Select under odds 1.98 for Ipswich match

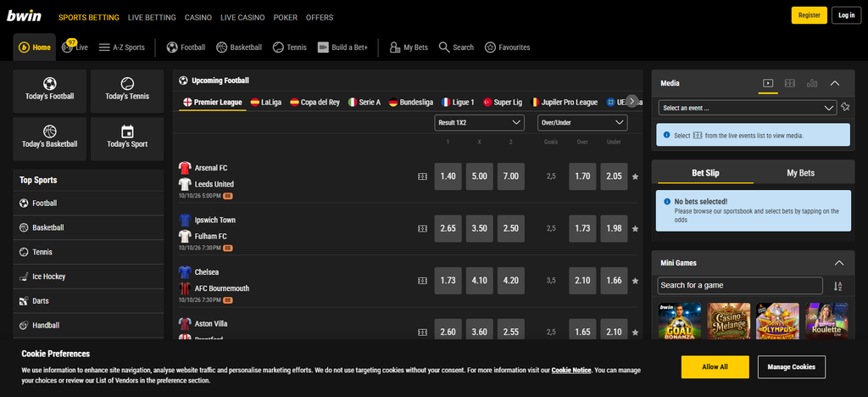614,229
